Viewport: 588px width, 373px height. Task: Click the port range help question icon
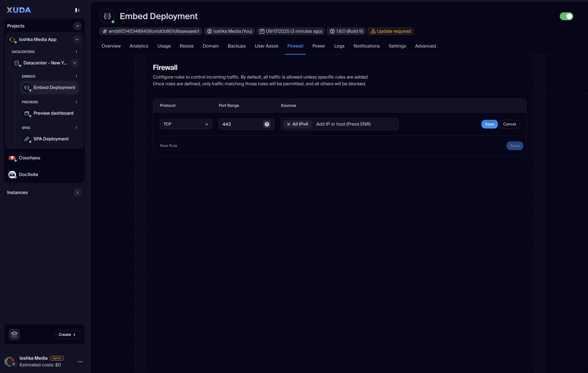click(267, 124)
